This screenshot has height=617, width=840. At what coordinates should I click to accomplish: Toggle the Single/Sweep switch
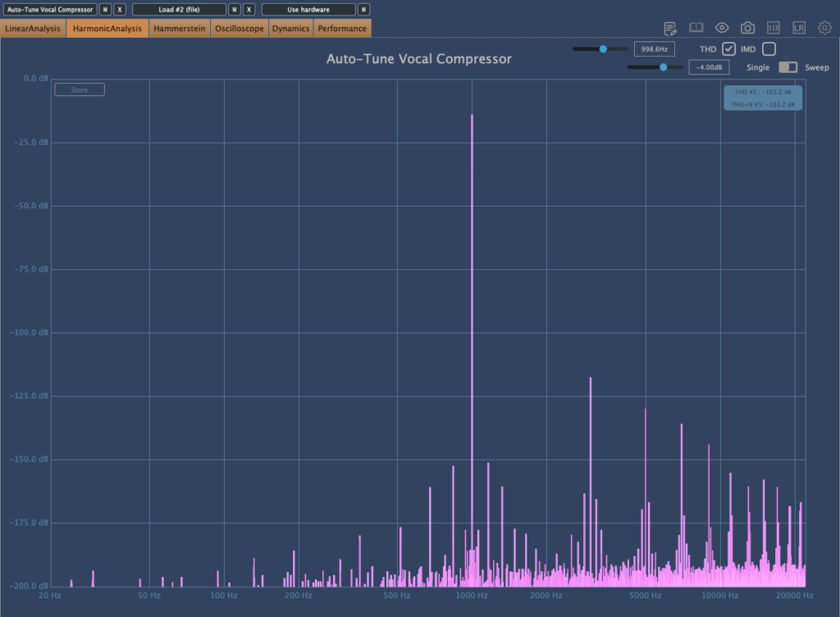787,67
